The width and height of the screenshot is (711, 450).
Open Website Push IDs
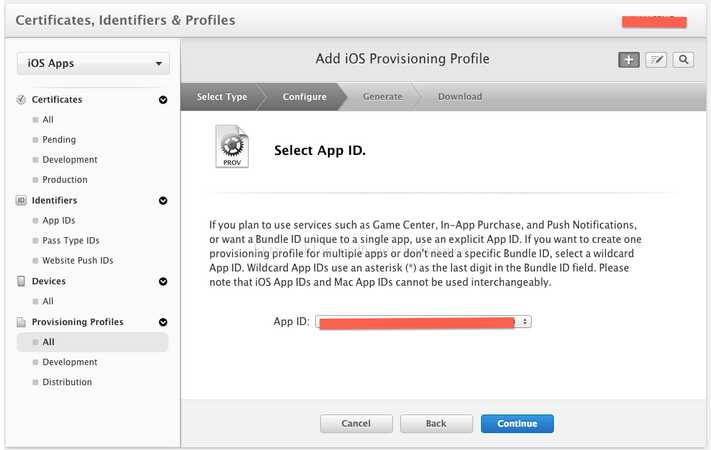pyautogui.click(x=78, y=260)
